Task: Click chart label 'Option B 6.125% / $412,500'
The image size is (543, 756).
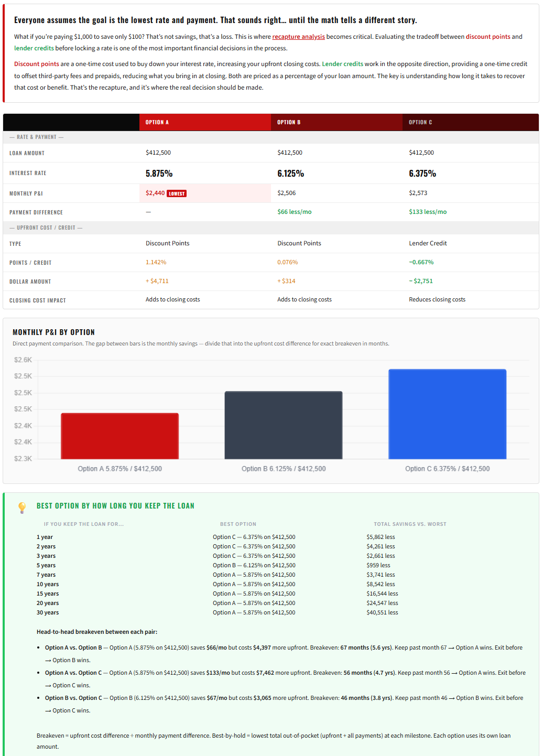Action: (x=284, y=469)
